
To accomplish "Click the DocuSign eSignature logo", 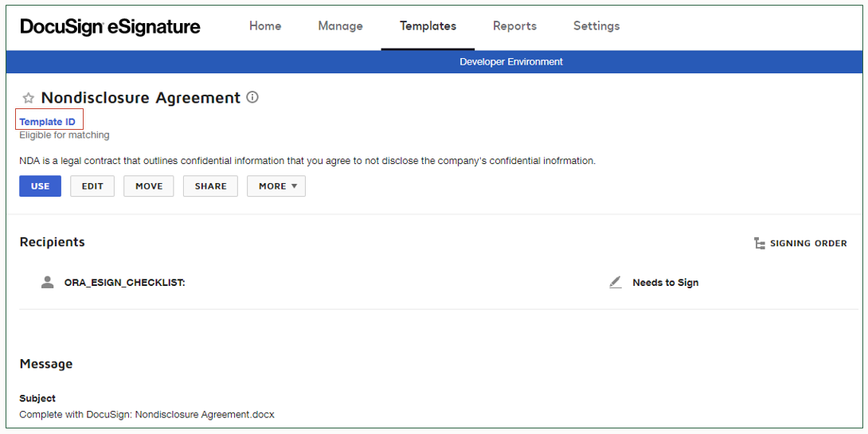I will tap(110, 26).
